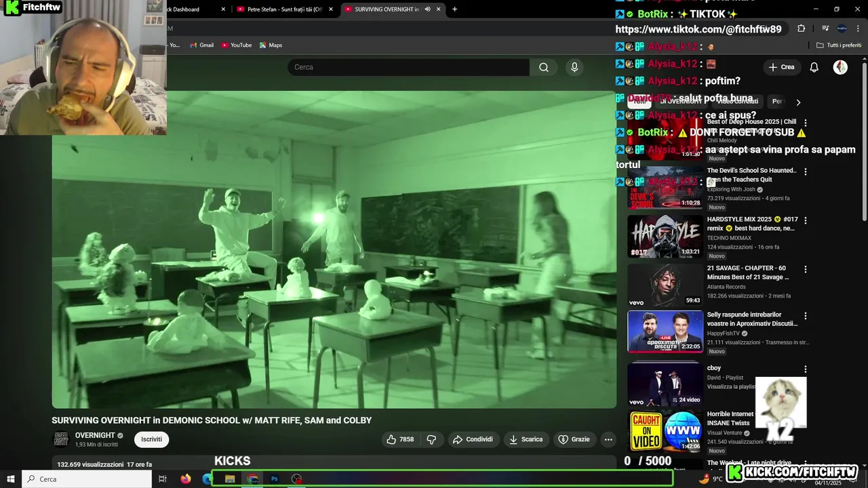The image size is (868, 488).
Task: Open the 21 Savage vevo thumbnail
Action: (665, 285)
